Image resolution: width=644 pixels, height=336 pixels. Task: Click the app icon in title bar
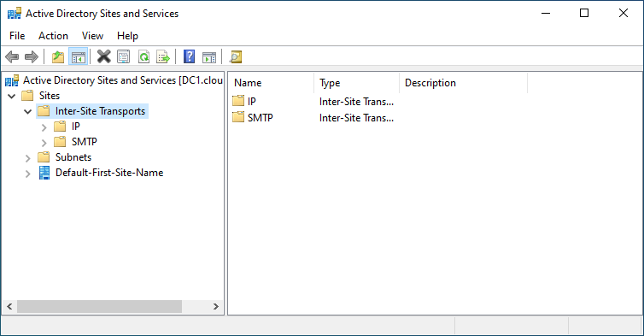click(x=15, y=13)
